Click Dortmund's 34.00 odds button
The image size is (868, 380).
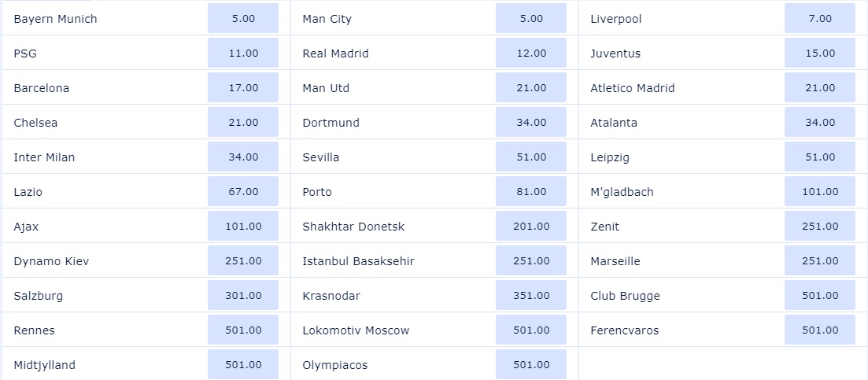point(531,123)
